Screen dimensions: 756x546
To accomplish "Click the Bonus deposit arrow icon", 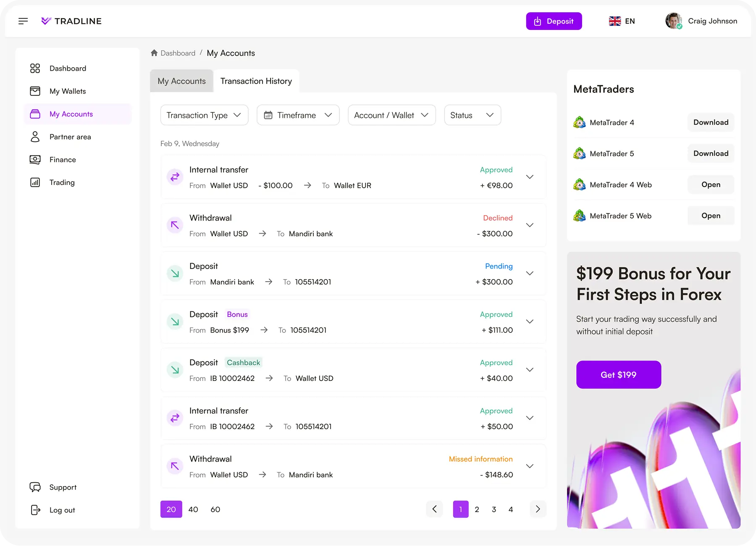I will pos(175,322).
